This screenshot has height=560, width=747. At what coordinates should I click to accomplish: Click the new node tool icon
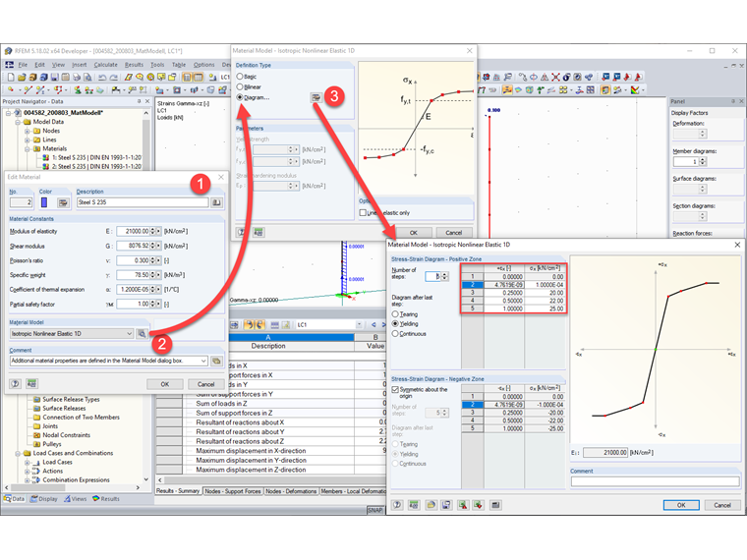(11, 89)
